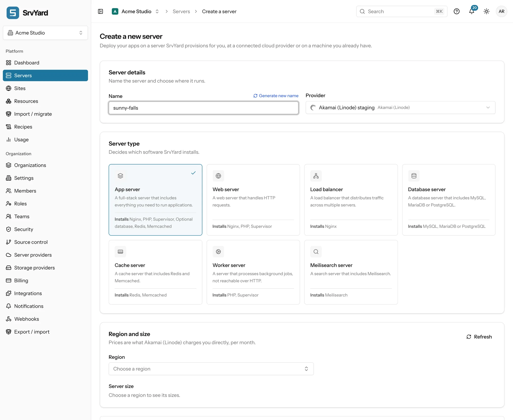Expand the Acme Studio breadcrumb chevrons
Image resolution: width=513 pixels, height=420 pixels.
(x=157, y=12)
